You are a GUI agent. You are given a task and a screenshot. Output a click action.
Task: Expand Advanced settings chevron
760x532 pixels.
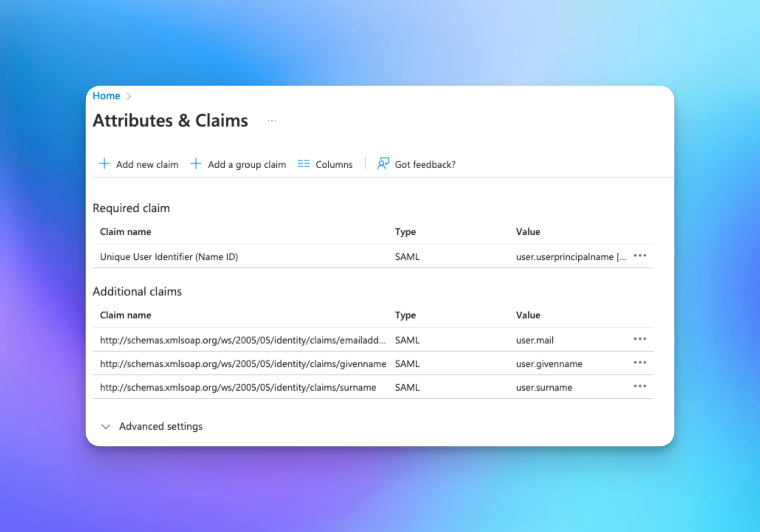[106, 427]
